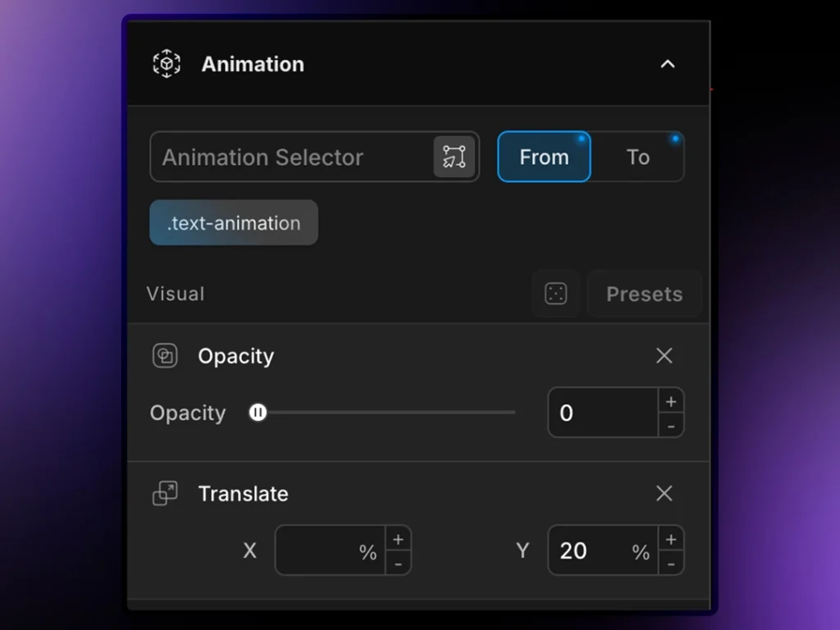The width and height of the screenshot is (840, 630).
Task: Decrease Translate Y with minus stepper
Action: (x=671, y=563)
